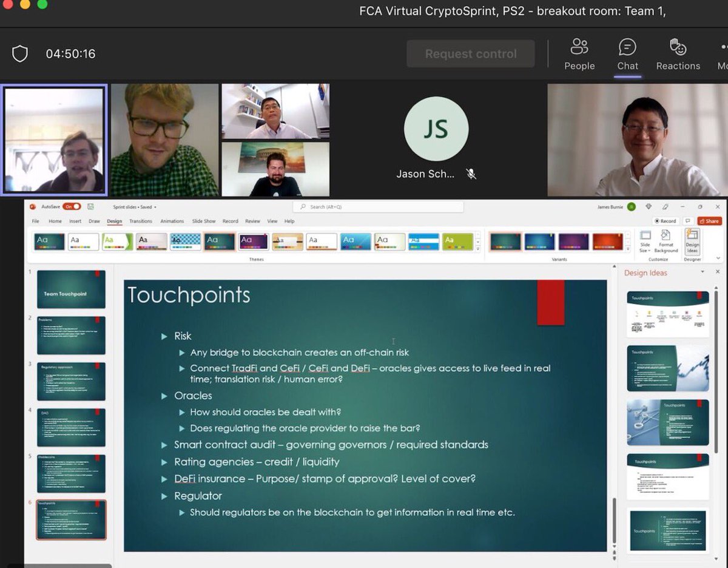Open the Comments icon next to Record

tap(687, 221)
